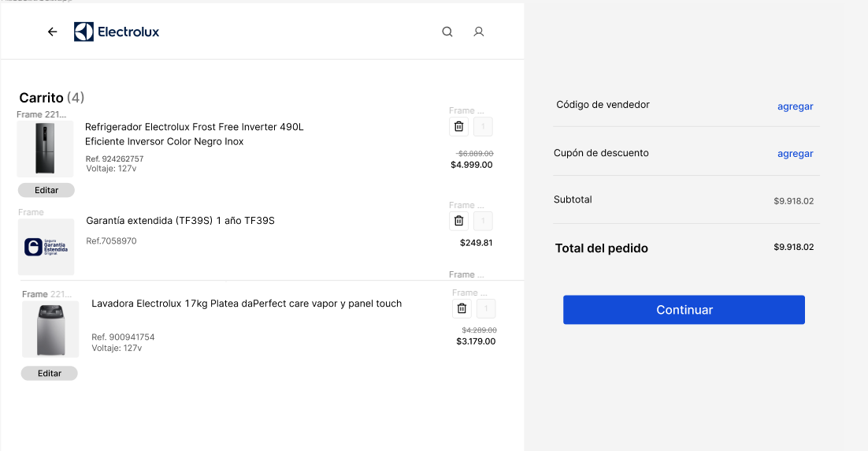
Task: Remove the Garantía extendida with its trash icon
Action: (459, 222)
